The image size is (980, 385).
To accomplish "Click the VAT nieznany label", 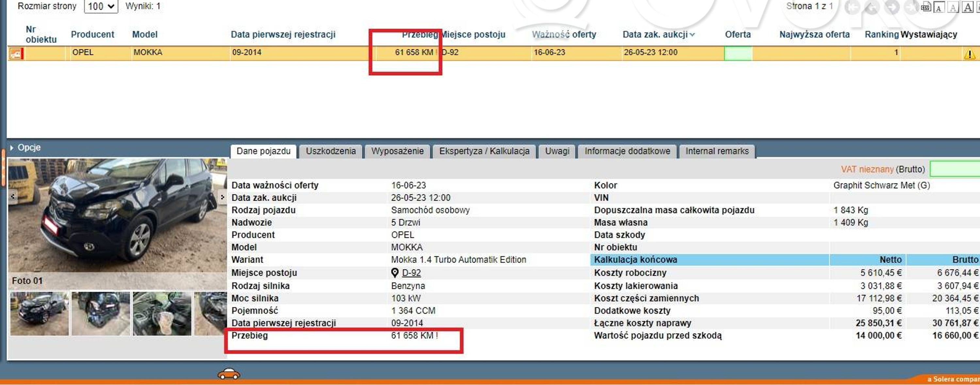I will click(x=867, y=170).
